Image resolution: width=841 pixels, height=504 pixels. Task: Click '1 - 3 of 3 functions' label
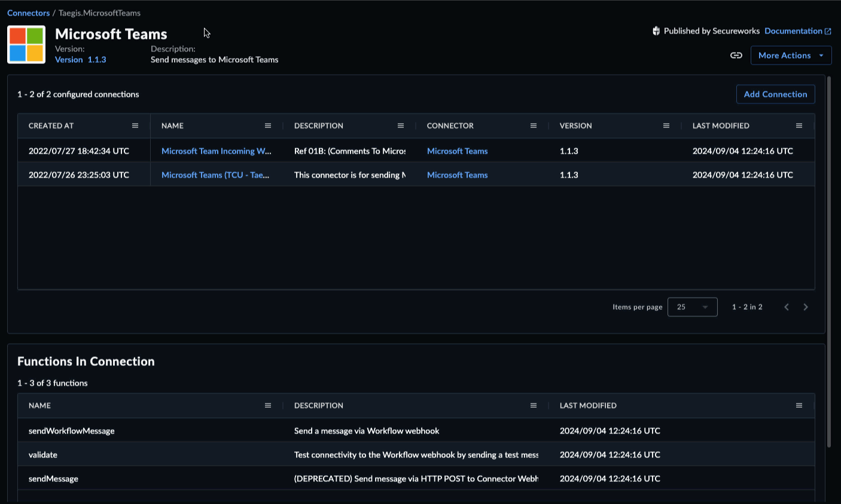pyautogui.click(x=53, y=383)
